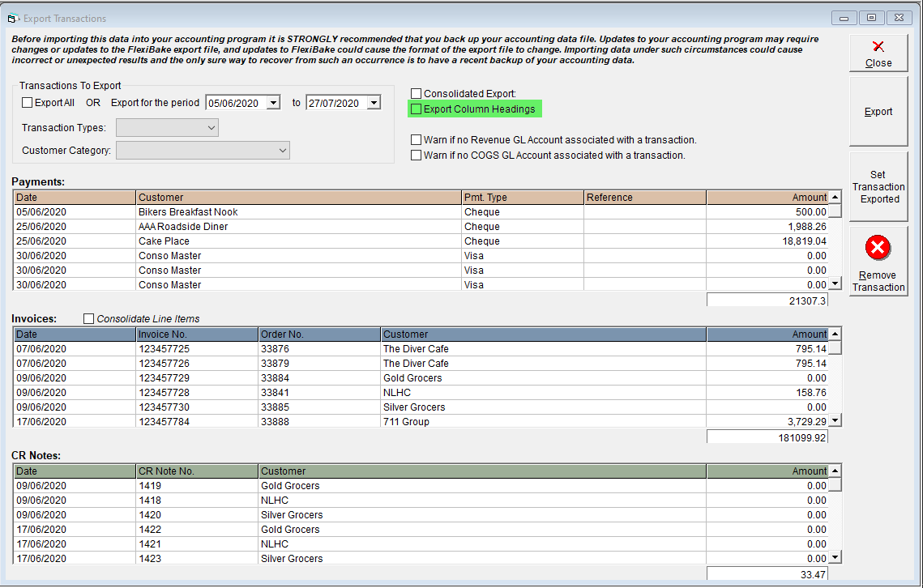Click Set Transaction Exported button

coord(878,186)
